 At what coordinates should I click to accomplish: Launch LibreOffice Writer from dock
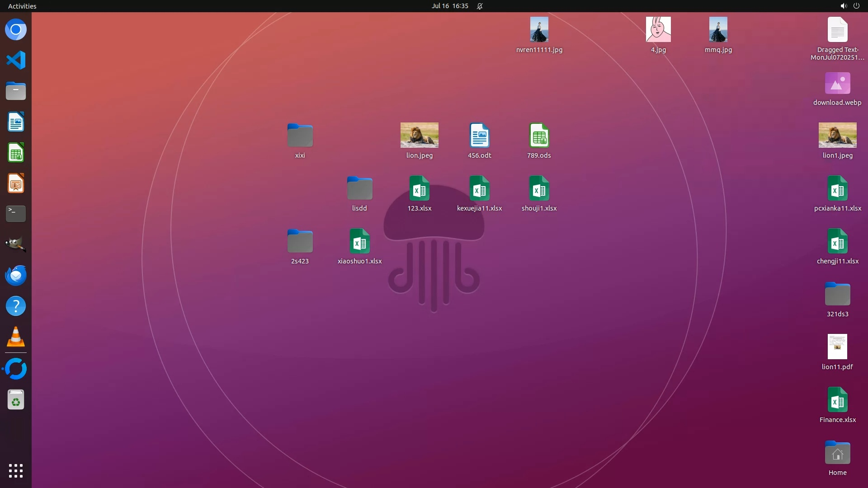pyautogui.click(x=16, y=122)
